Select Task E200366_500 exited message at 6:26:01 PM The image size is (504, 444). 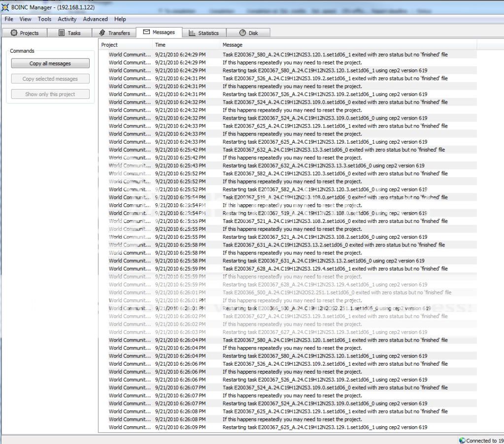[x=288, y=292]
